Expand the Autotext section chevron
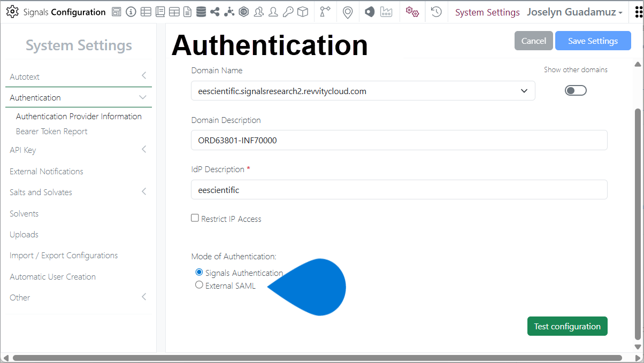Viewport: 644px width, 363px height. coord(143,76)
